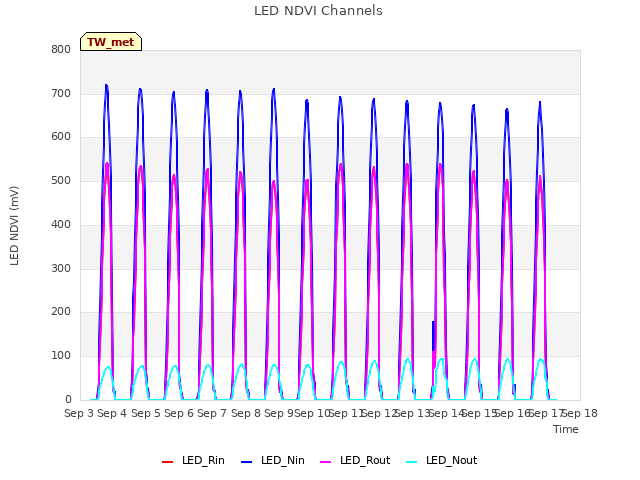Image resolution: width=640 pixels, height=480 pixels.
Task: Click the Sep 5 x-axis tick label
Action: [x=146, y=413]
